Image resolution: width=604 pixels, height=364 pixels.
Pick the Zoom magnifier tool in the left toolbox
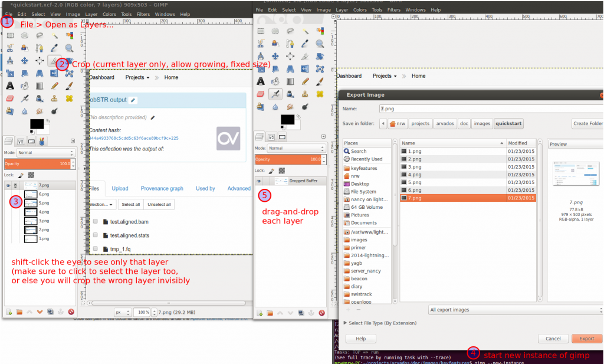tap(70, 48)
